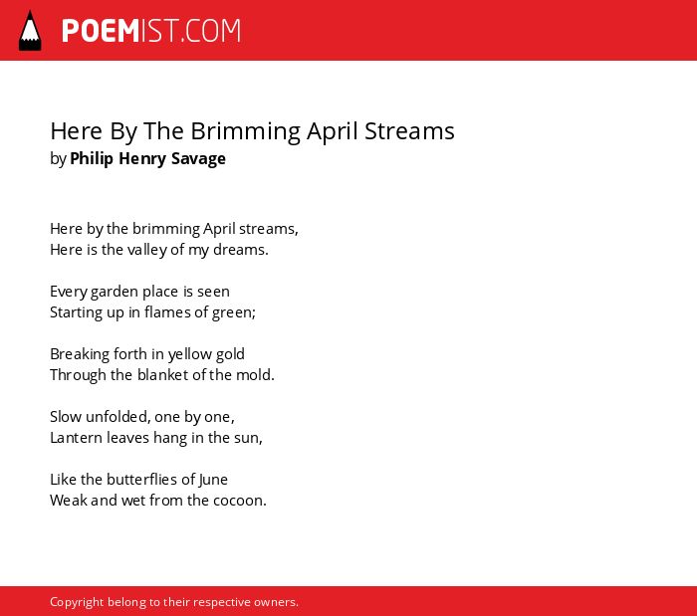Select the line "Every garden place is seen"
The image size is (697, 616).
click(139, 292)
